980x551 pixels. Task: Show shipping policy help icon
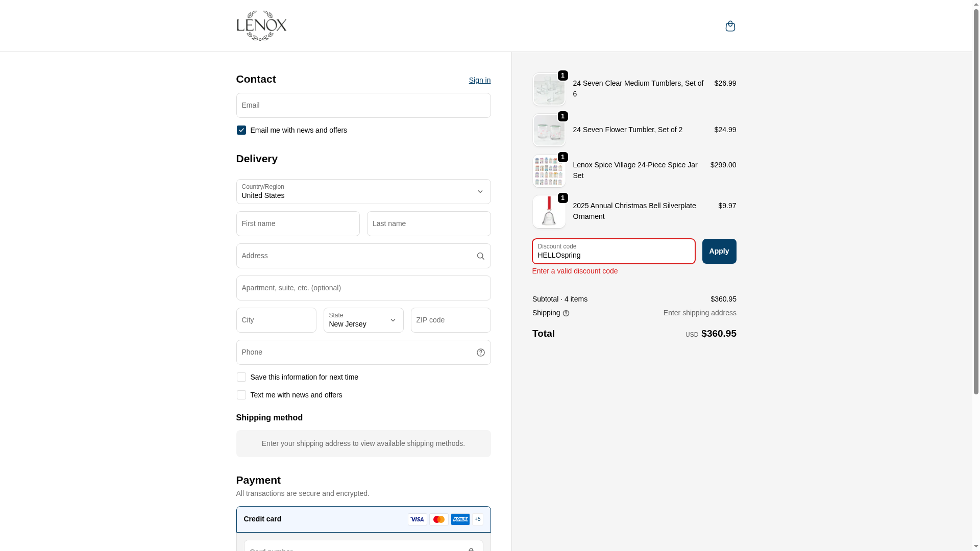point(566,313)
